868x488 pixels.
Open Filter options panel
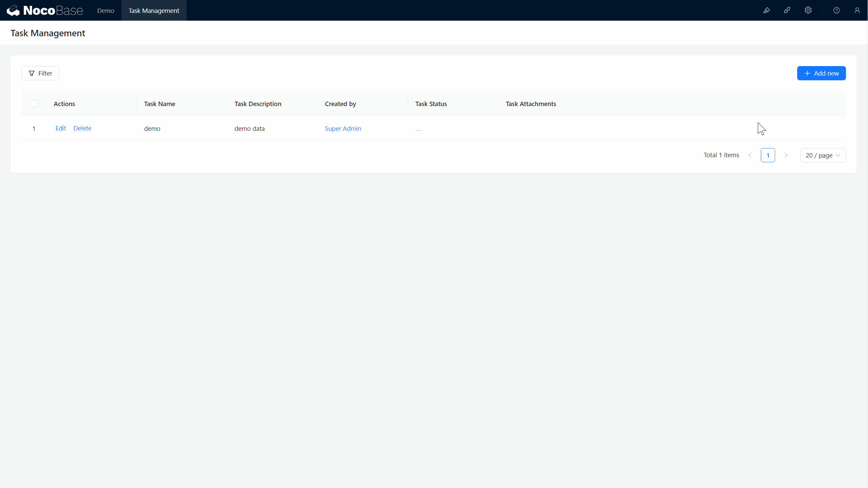tap(40, 73)
